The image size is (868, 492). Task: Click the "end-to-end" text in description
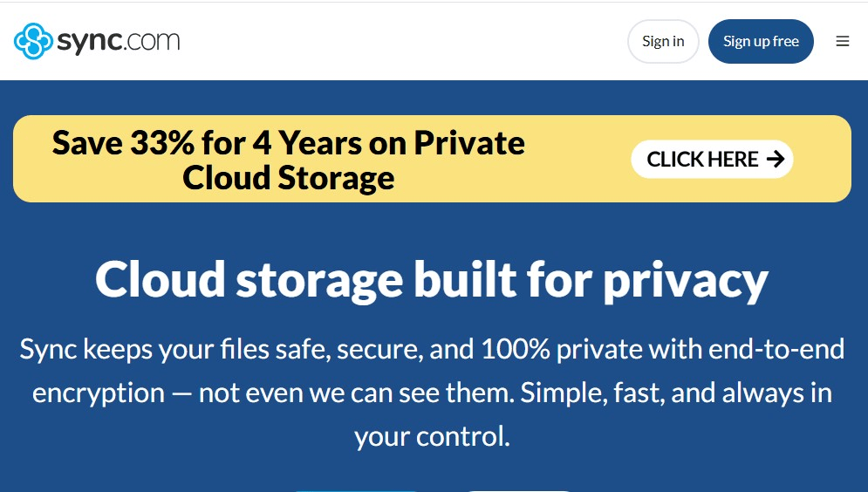[x=776, y=349]
